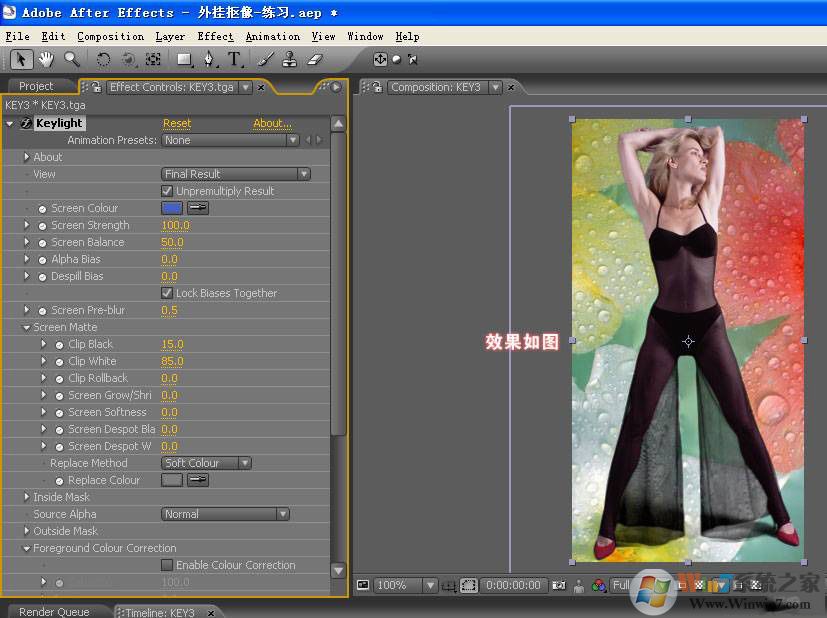Open the View dropdown showing Final Result
Image resolution: width=827 pixels, height=618 pixels.
pos(236,174)
